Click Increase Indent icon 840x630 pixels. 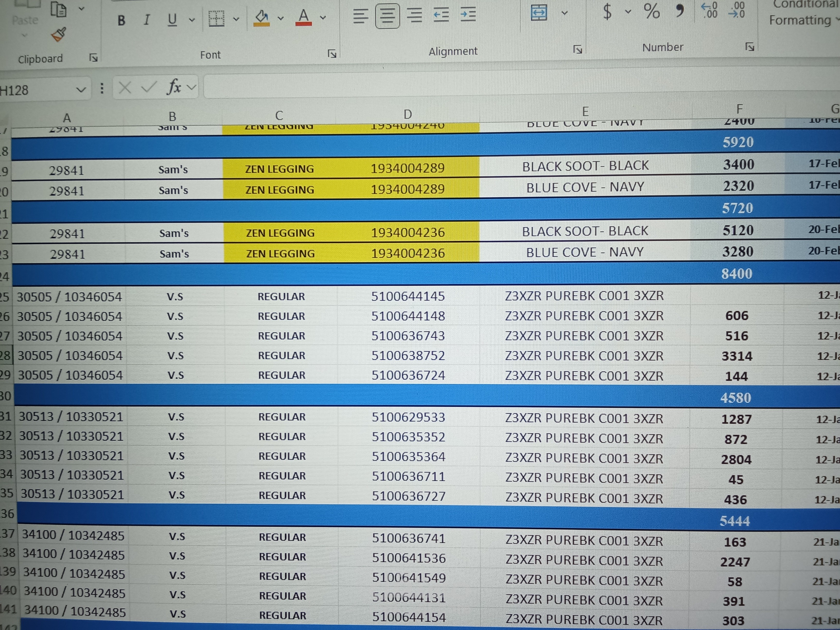point(468,14)
